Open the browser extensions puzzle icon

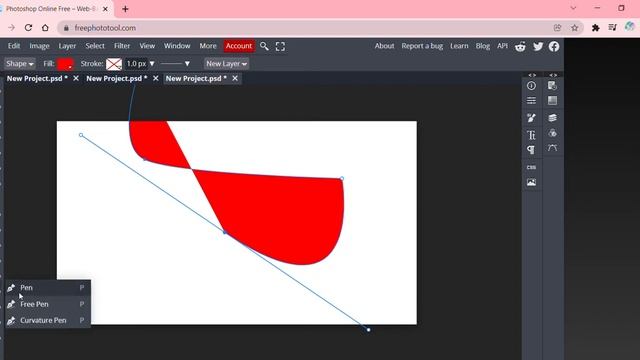(596, 28)
